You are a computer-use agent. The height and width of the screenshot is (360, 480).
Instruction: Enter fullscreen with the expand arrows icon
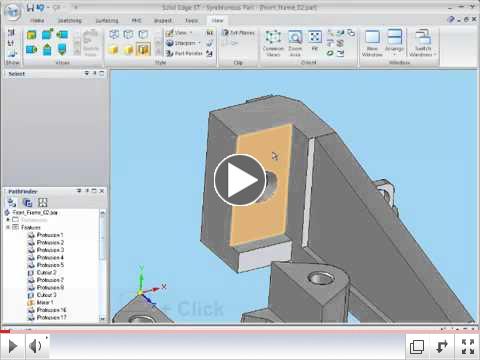click(468, 346)
